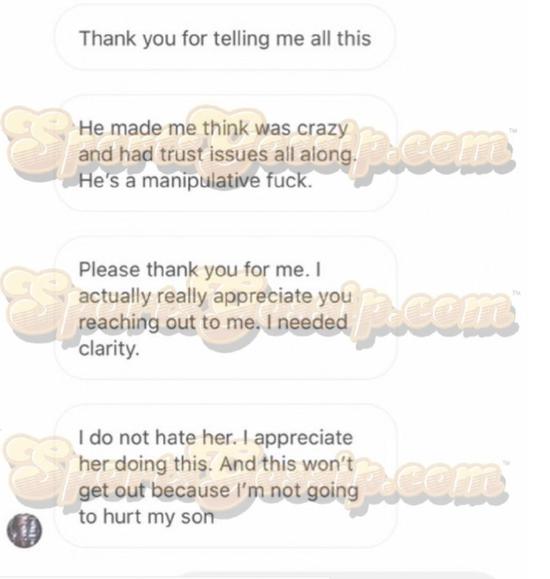Select the 'Thank you for telling me' message
This screenshot has height=579, width=550.
225,38
